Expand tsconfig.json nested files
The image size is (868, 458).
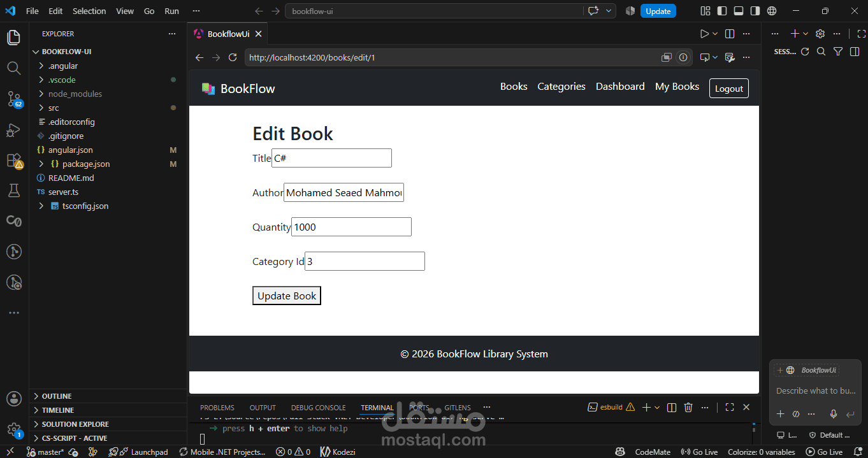pyautogui.click(x=41, y=206)
